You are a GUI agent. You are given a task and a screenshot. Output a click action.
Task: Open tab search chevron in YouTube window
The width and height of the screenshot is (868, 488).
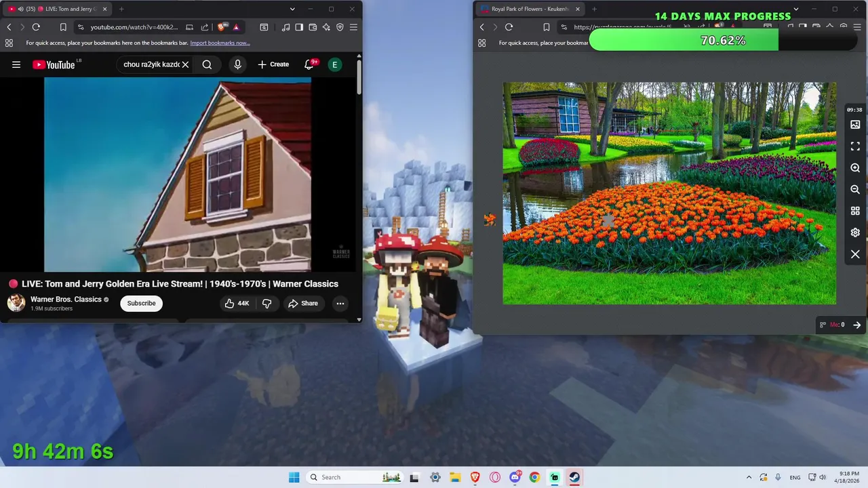tap(292, 9)
